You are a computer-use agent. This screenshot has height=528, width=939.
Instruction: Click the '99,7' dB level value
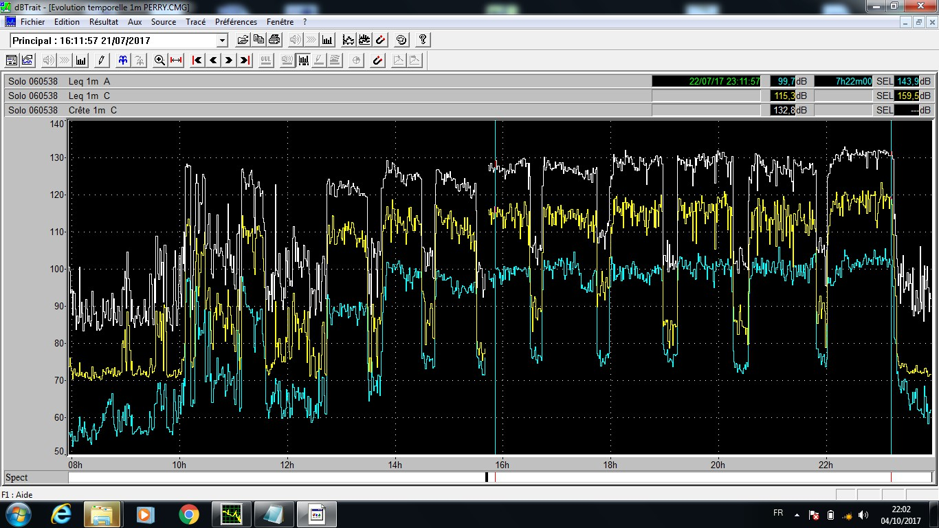(x=783, y=81)
